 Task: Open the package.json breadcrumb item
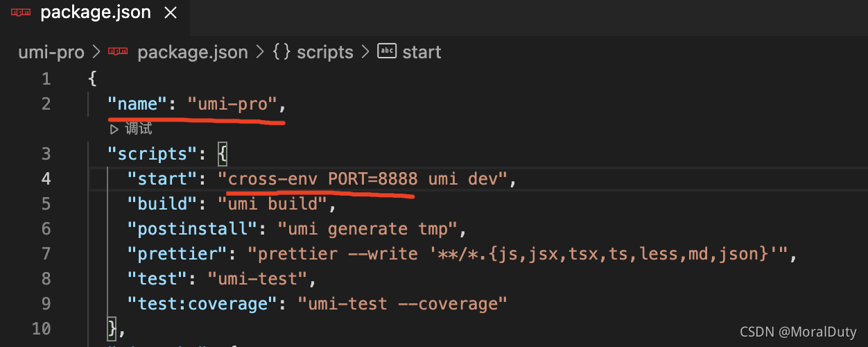point(193,52)
